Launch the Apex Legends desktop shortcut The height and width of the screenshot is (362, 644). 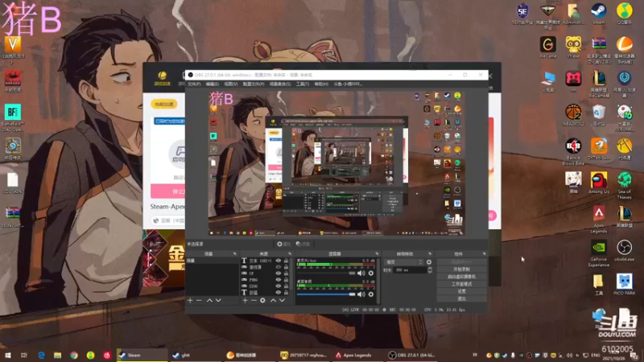pyautogui.click(x=598, y=219)
